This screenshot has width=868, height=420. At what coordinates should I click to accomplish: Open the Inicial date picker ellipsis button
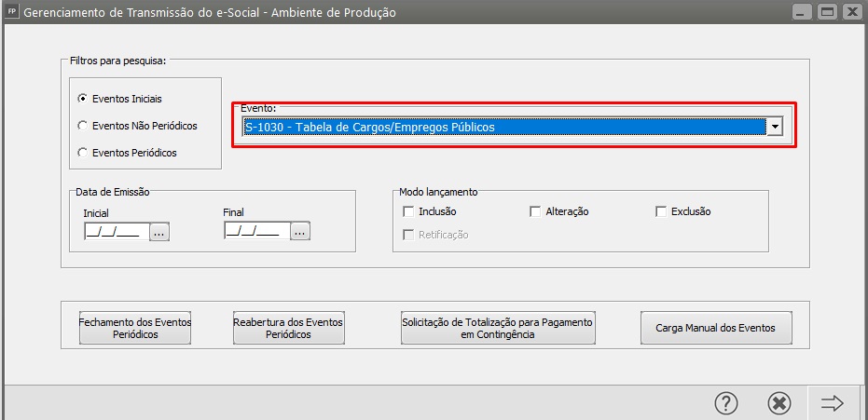[158, 232]
